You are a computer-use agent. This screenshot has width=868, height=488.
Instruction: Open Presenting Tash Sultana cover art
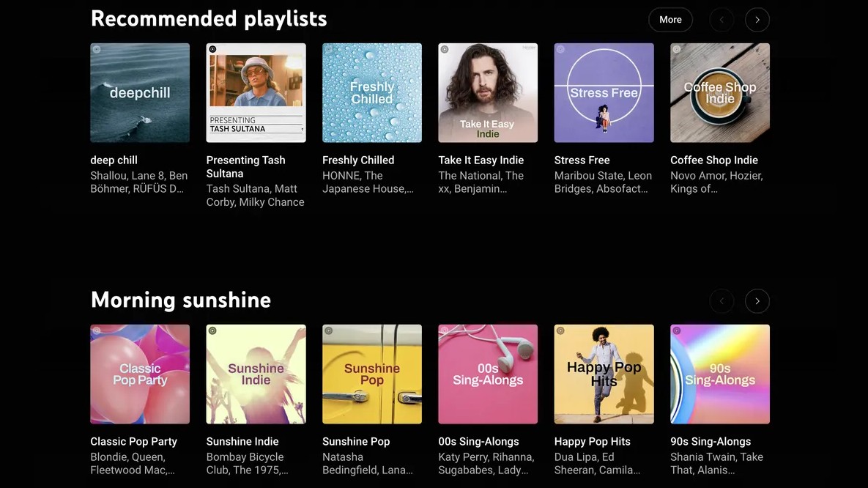pos(256,93)
